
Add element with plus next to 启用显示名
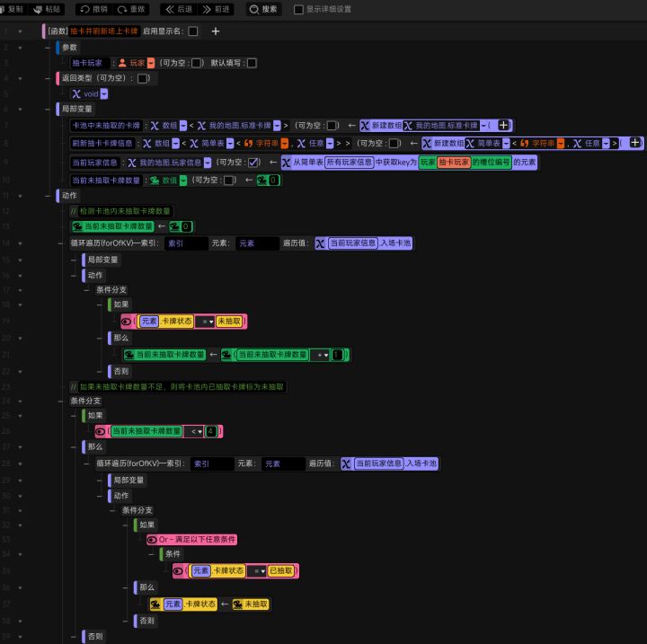click(x=216, y=31)
